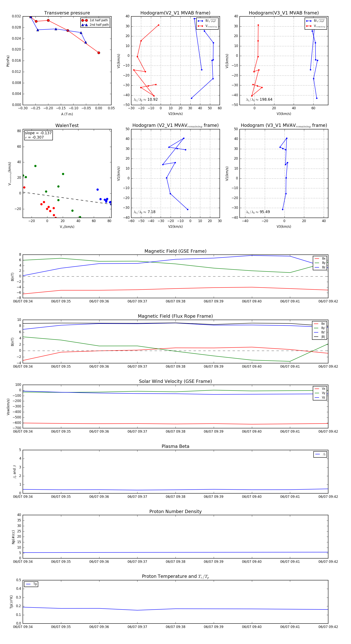Viewport: 351px width, 644px height.
Task: Click the B(nT) y-axis label of Flux Rope plot
Action: pos(12,342)
